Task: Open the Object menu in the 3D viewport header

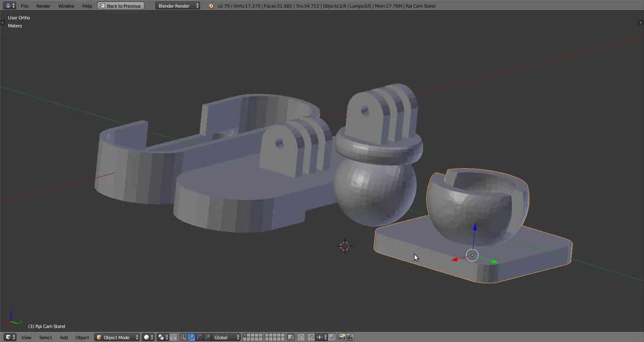Action: pyautogui.click(x=82, y=338)
